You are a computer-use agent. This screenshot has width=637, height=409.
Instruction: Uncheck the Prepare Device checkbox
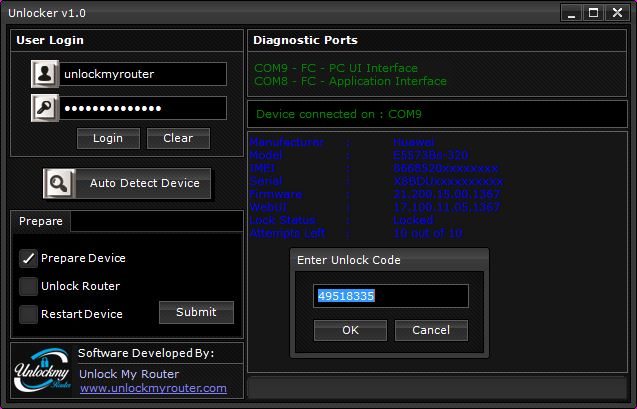click(x=28, y=258)
